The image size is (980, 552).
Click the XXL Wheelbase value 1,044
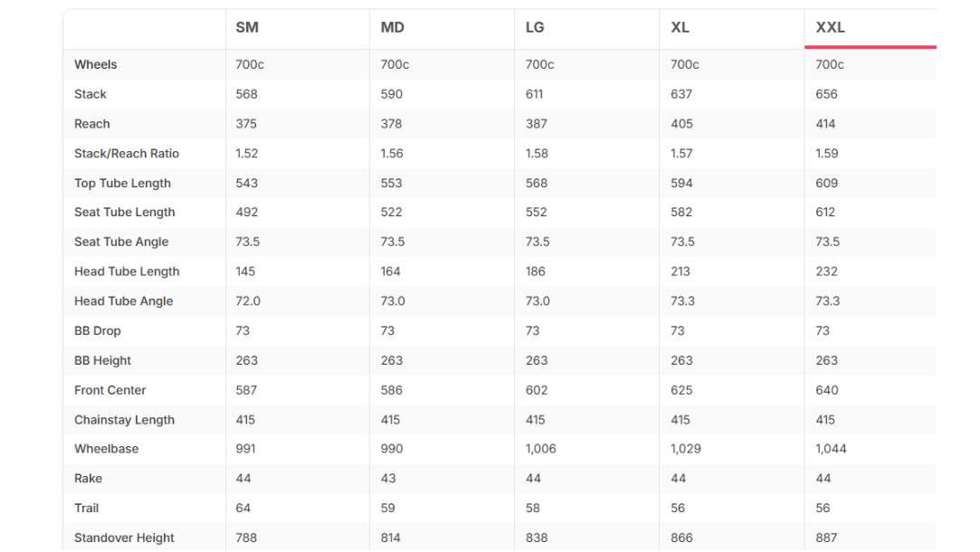832,449
